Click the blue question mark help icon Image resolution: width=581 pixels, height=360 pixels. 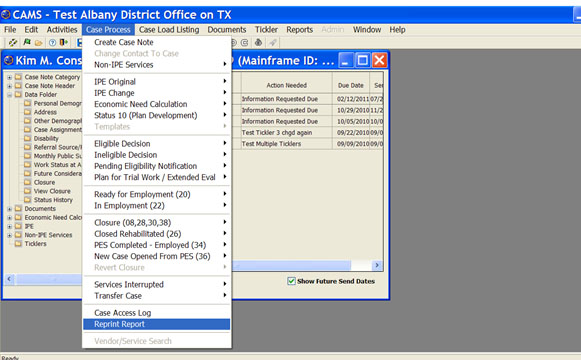[x=53, y=43]
